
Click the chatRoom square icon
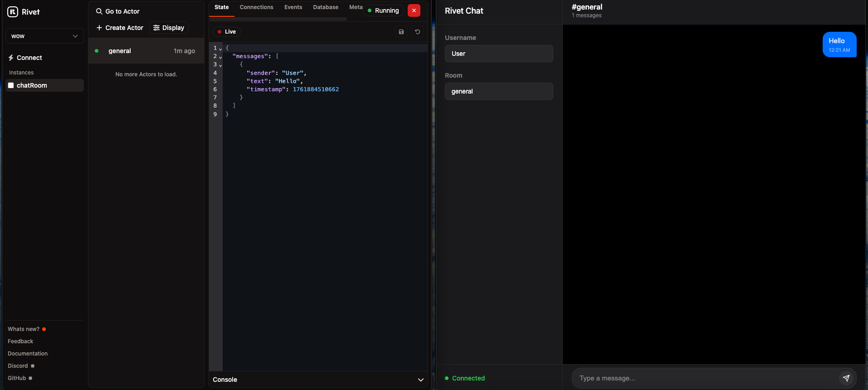pos(11,85)
